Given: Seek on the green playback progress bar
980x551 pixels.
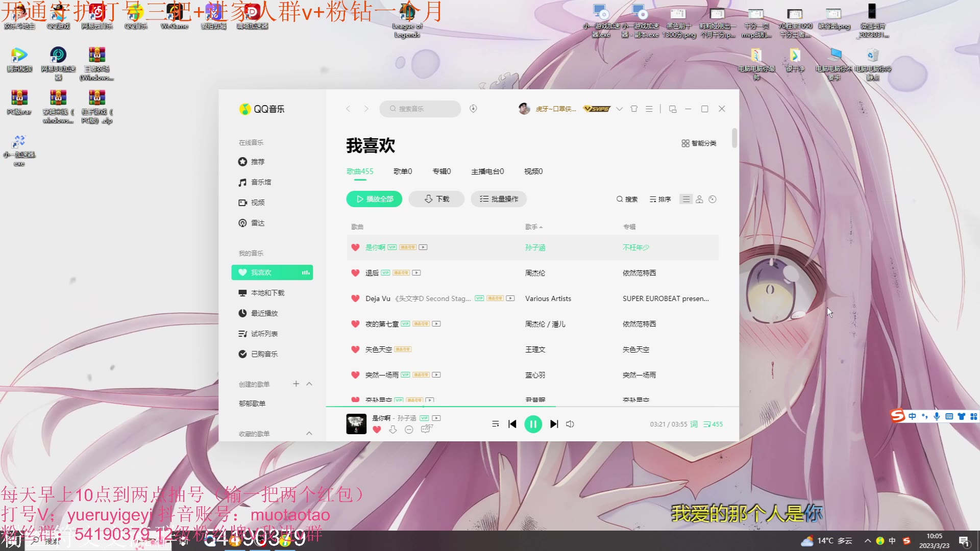Looking at the screenshot, I should [x=532, y=407].
